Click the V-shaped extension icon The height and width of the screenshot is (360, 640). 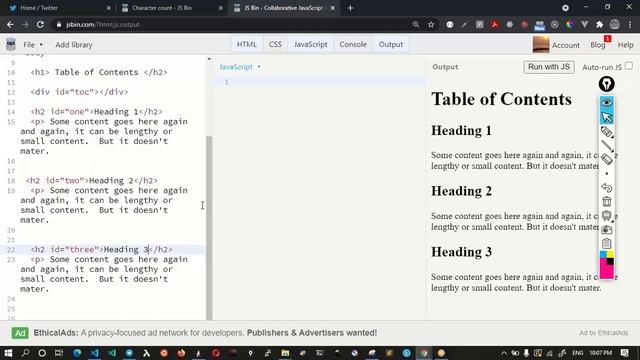(584, 24)
